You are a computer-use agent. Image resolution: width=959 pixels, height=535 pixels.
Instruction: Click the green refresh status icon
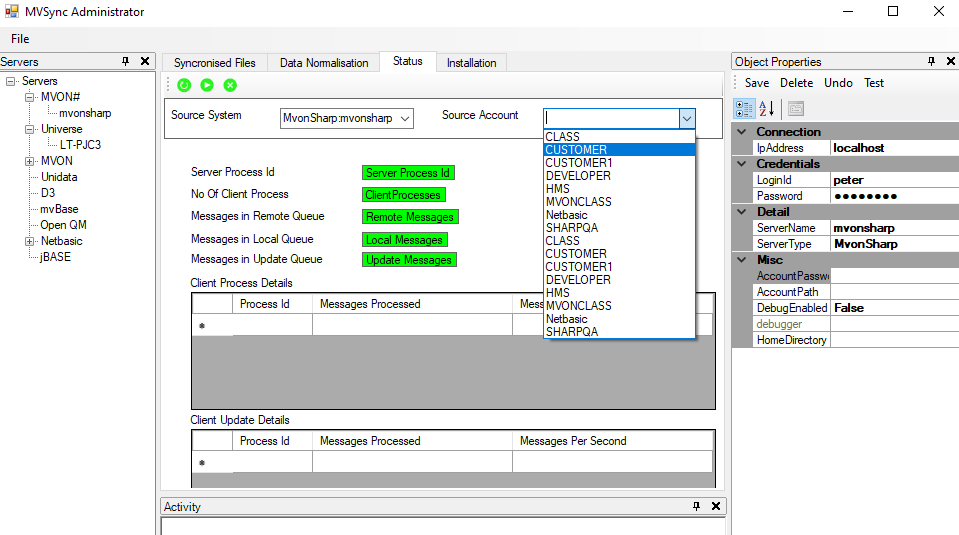pyautogui.click(x=184, y=85)
